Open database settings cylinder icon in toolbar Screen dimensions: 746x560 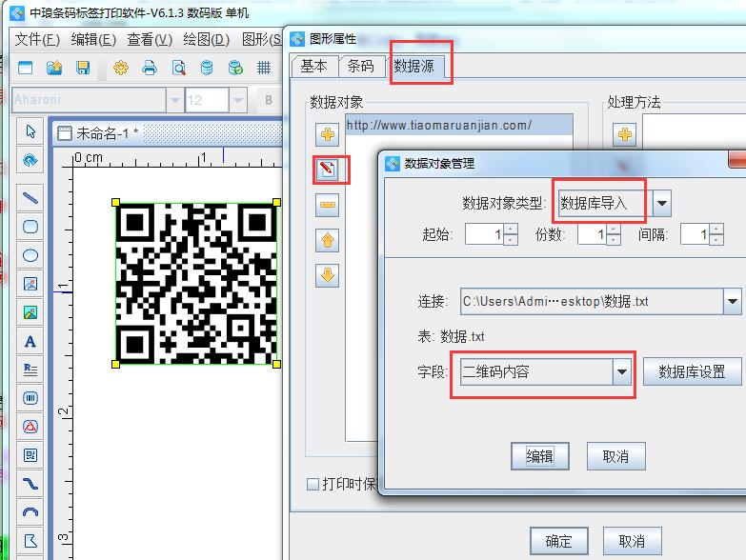pyautogui.click(x=207, y=68)
